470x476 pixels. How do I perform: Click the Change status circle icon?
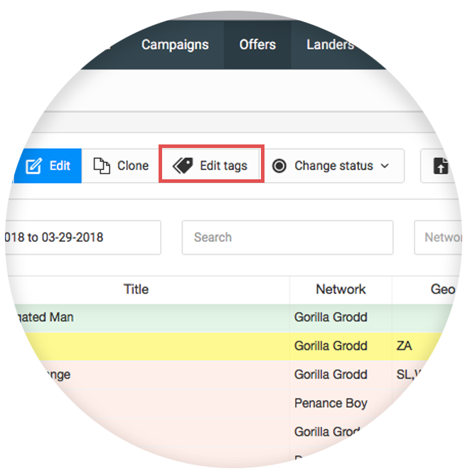click(x=279, y=166)
